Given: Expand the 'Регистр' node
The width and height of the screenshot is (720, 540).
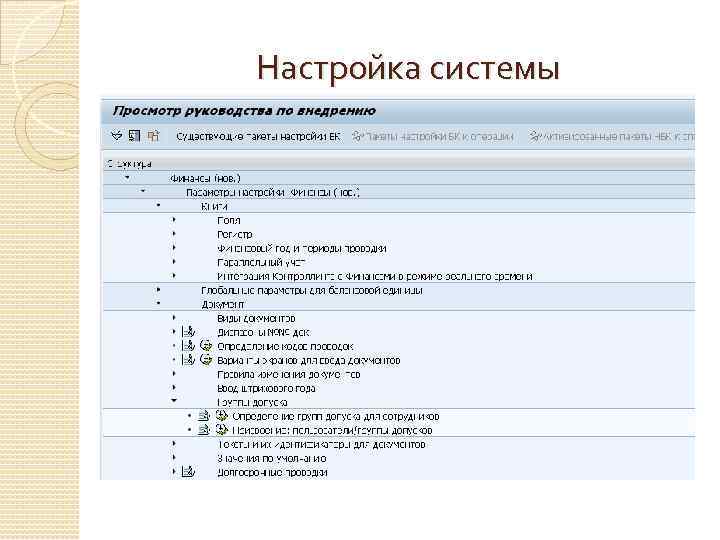Looking at the screenshot, I should point(174,233).
